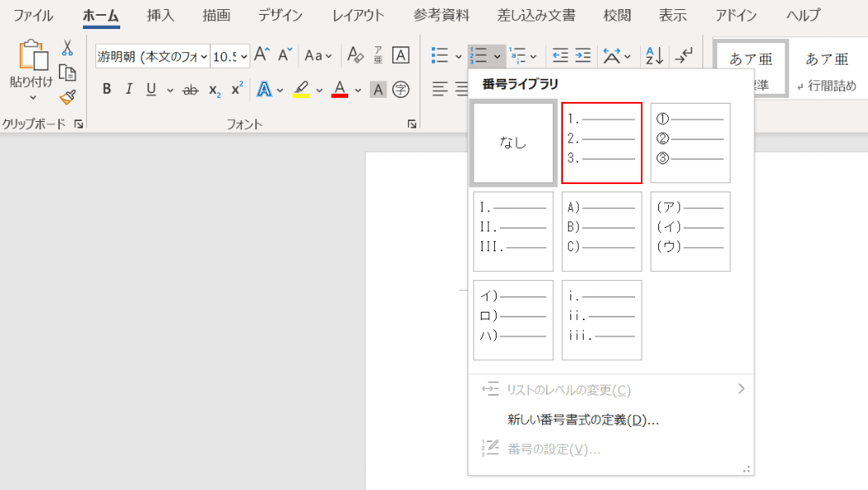Select the イ) ロ) ハ) numbering format
The width and height of the screenshot is (868, 490).
click(513, 320)
